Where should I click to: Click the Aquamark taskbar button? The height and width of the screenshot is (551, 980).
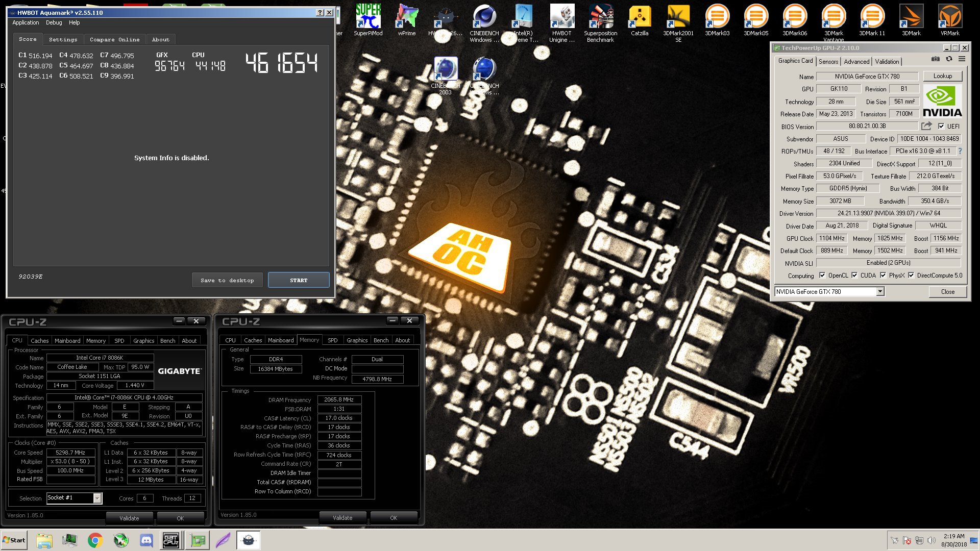click(x=249, y=540)
